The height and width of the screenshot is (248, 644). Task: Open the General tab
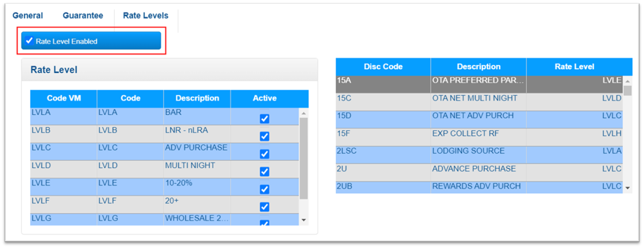pos(28,15)
